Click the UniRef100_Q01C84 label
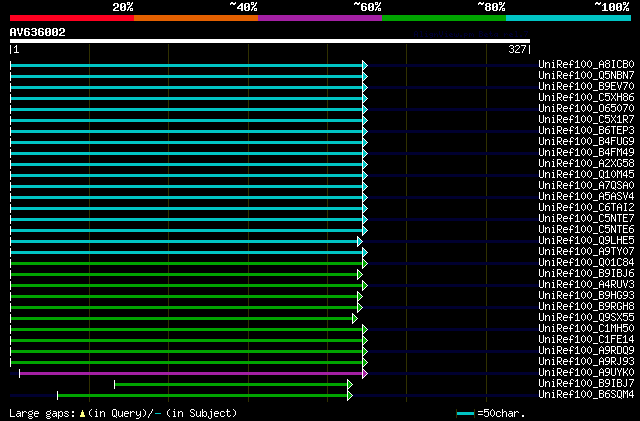Screen dimensions: 640x421 (x=586, y=263)
